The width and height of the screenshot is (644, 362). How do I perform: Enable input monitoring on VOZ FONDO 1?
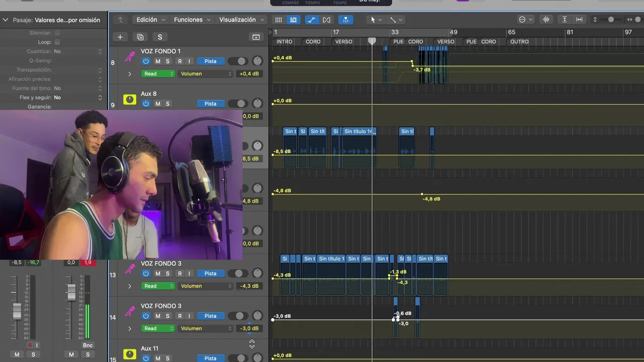189,61
